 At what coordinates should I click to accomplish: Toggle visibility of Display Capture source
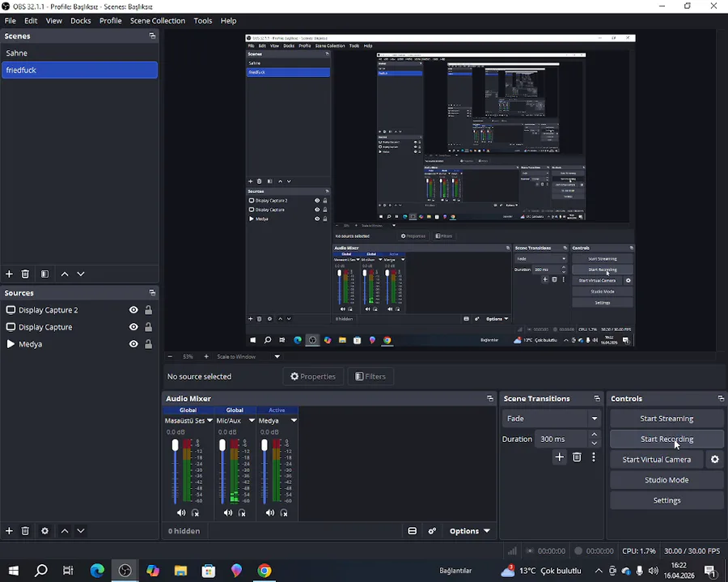pos(133,327)
